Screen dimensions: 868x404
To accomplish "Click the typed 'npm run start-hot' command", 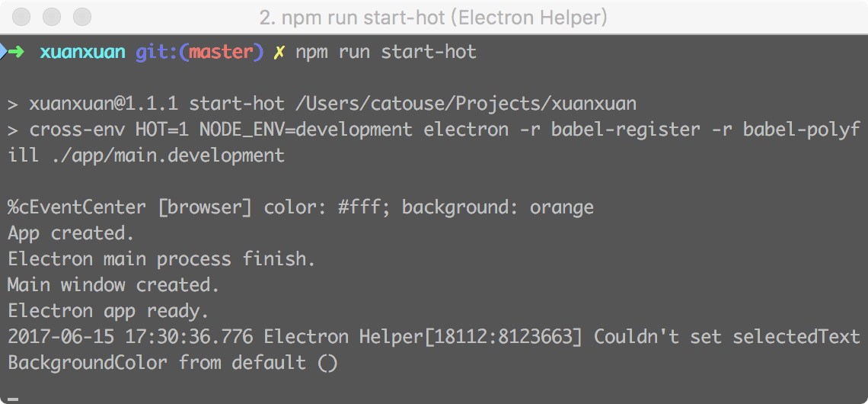I will [x=386, y=52].
